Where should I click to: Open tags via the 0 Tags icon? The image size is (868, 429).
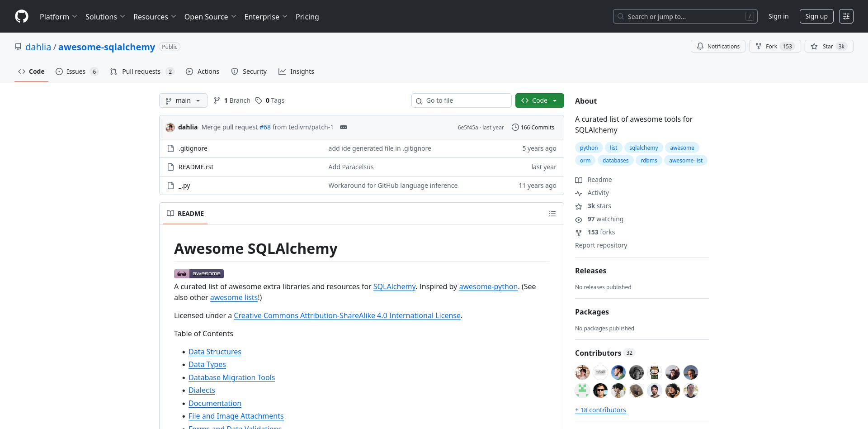tap(259, 100)
